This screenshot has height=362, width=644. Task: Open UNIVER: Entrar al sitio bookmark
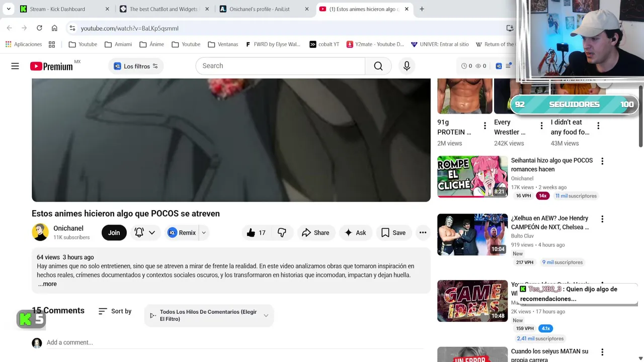440,44
